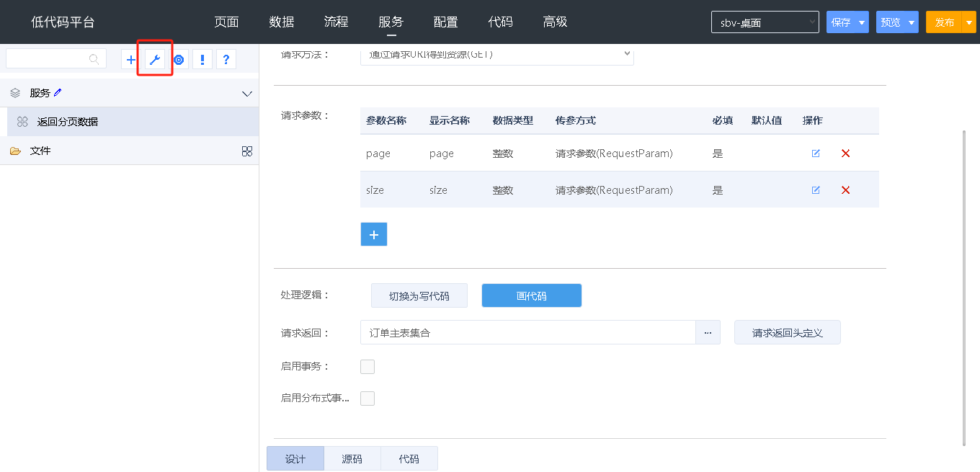Open help with the question mark icon
This screenshot has height=472, width=980.
click(226, 59)
